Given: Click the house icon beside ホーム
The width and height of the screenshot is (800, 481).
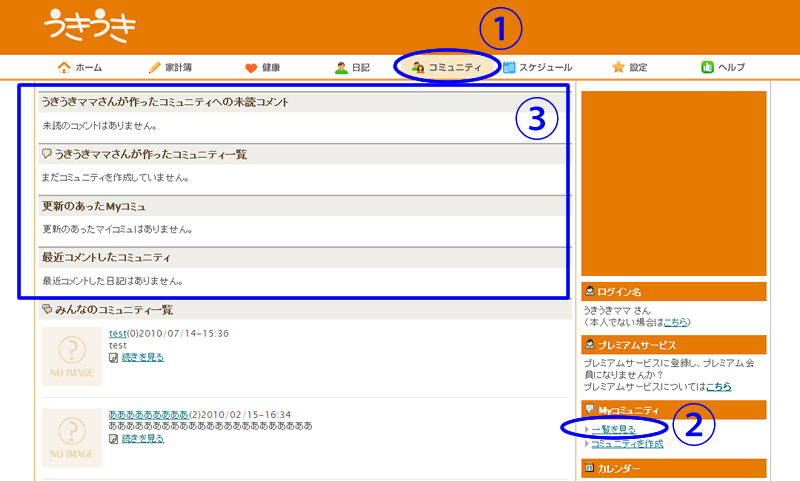Looking at the screenshot, I should (x=65, y=68).
